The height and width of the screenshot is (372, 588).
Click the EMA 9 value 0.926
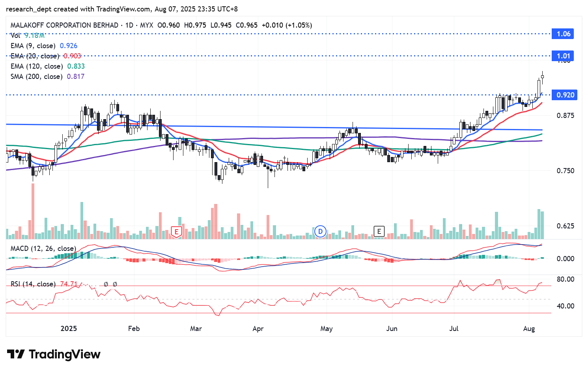click(69, 46)
